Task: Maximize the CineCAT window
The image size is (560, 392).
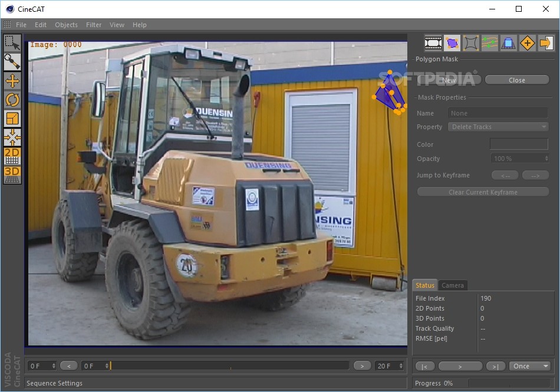Action: pyautogui.click(x=519, y=9)
